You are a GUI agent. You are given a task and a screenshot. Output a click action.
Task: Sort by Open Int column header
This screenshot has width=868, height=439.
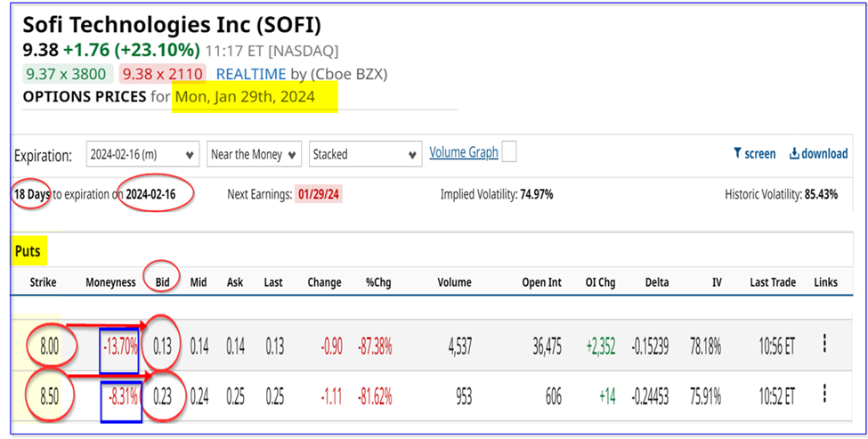[x=541, y=282]
